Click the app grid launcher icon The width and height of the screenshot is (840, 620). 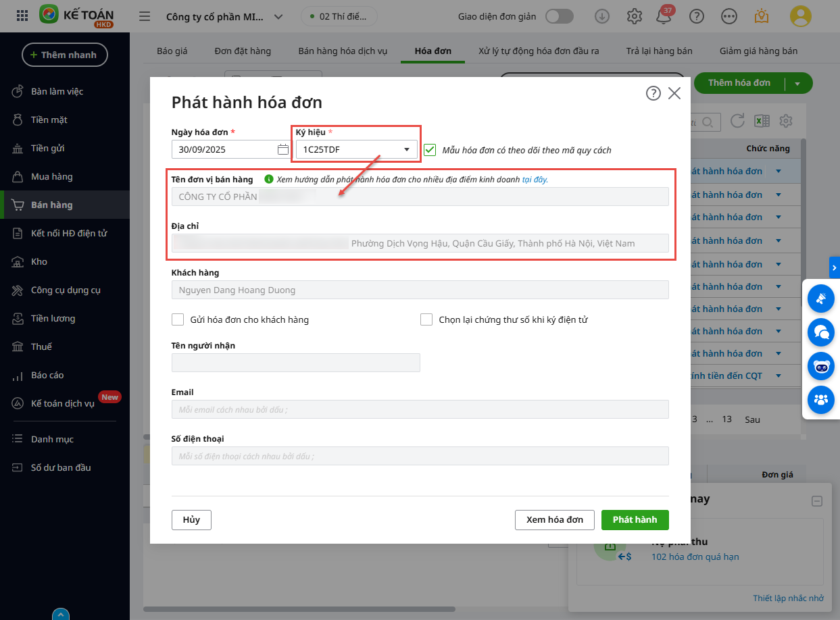coord(22,16)
